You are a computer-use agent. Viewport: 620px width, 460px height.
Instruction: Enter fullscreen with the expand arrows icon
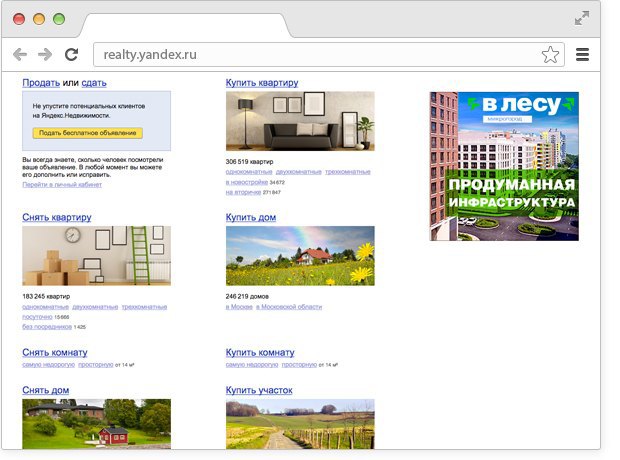pyautogui.click(x=582, y=18)
